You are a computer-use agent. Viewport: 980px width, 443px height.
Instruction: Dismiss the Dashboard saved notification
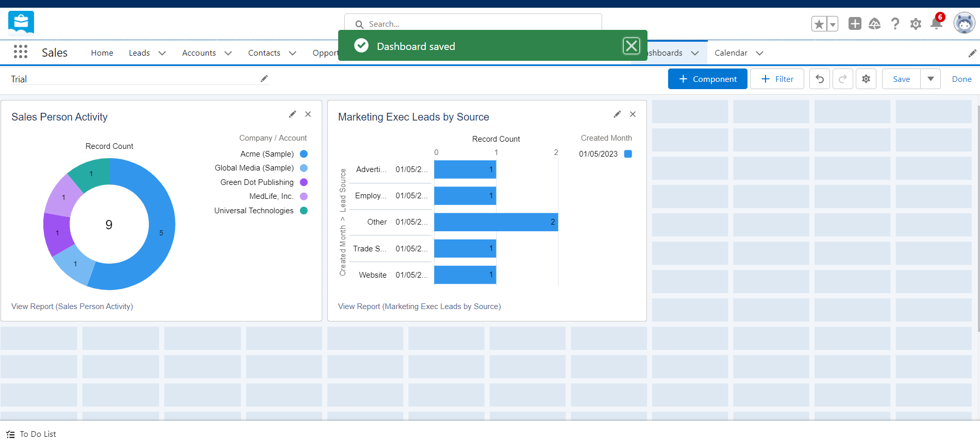click(x=631, y=46)
